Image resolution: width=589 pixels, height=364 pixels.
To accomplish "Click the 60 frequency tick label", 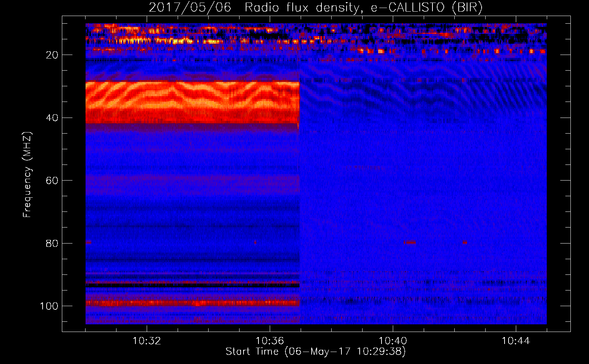I will click(52, 181).
